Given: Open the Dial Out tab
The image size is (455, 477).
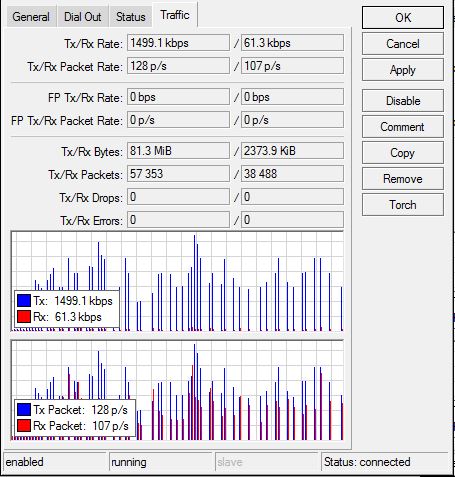Looking at the screenshot, I should (x=82, y=17).
